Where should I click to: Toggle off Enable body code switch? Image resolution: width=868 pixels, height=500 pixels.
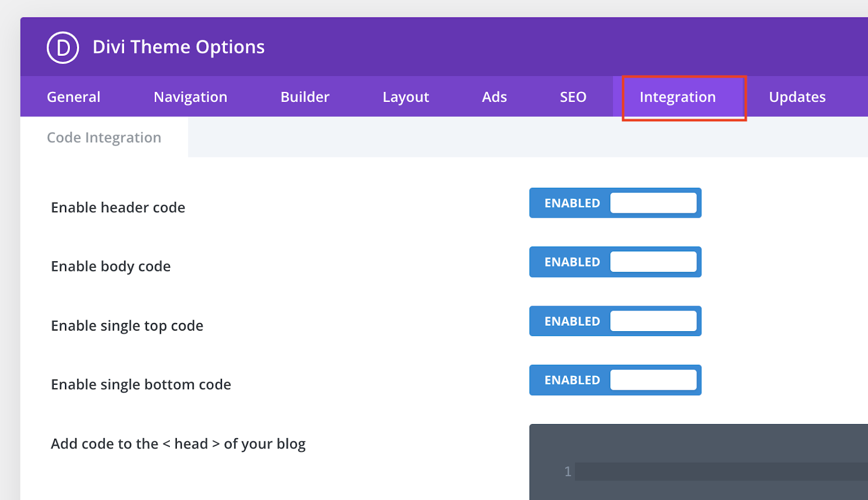click(615, 262)
